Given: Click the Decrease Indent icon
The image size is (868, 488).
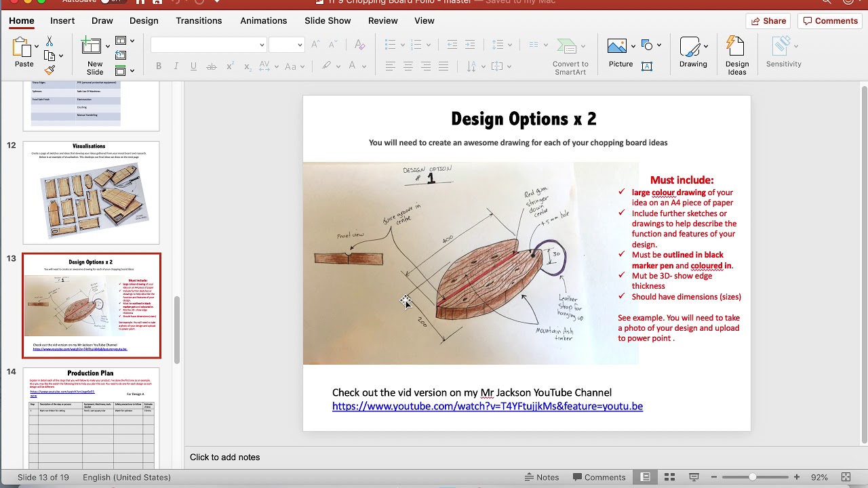Looking at the screenshot, I should (452, 45).
